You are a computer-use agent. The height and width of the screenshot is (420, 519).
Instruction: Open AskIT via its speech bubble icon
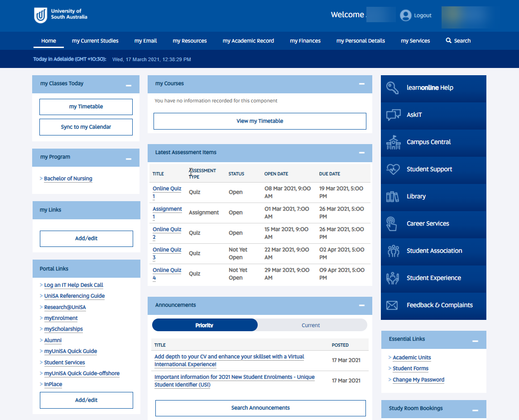393,115
